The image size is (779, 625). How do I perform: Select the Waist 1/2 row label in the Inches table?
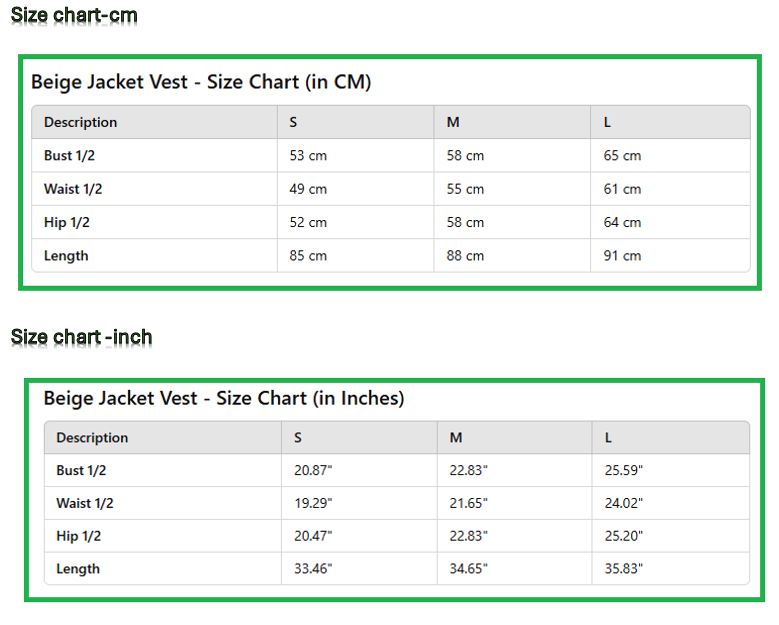85,503
